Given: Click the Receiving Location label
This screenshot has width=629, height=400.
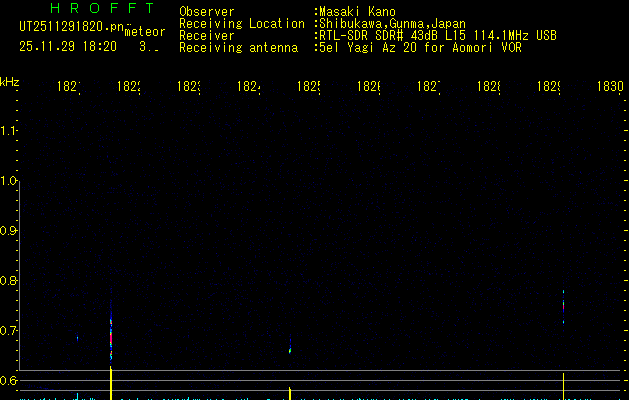Looking at the screenshot, I should tap(242, 24).
